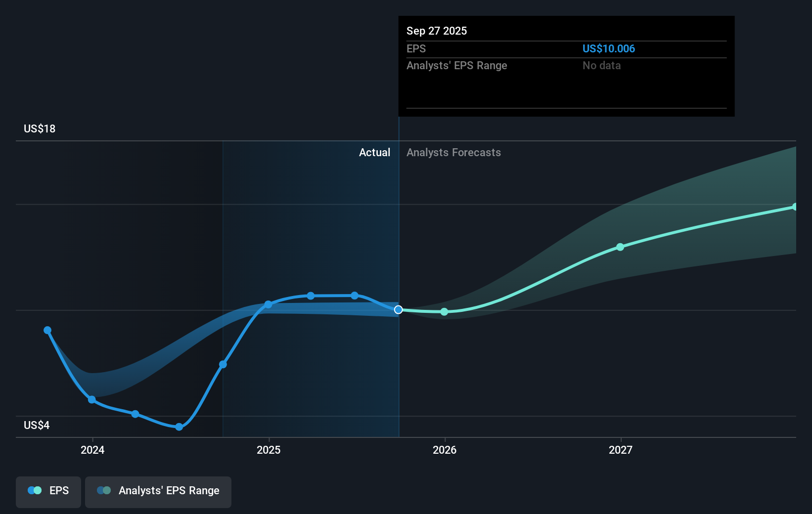Select the first EPS data point on the chart

[x=47, y=329]
